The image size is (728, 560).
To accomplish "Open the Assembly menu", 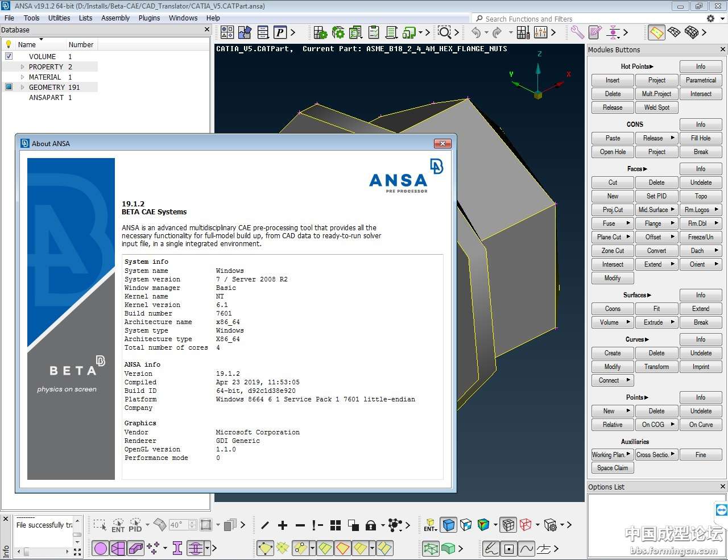I will pyautogui.click(x=115, y=18).
